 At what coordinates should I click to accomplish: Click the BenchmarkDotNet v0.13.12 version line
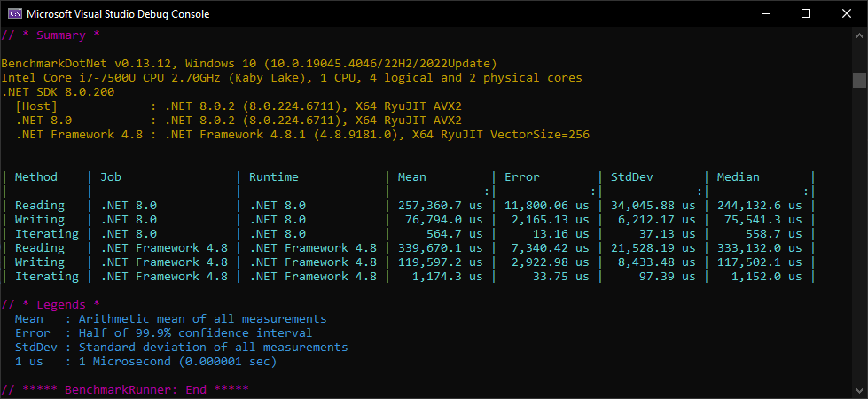pyautogui.click(x=248, y=64)
